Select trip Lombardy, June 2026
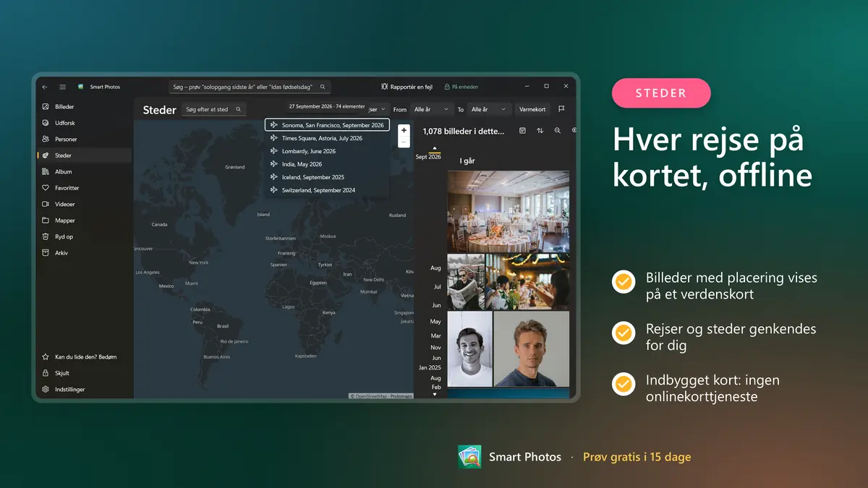The width and height of the screenshot is (868, 488). 328,151
